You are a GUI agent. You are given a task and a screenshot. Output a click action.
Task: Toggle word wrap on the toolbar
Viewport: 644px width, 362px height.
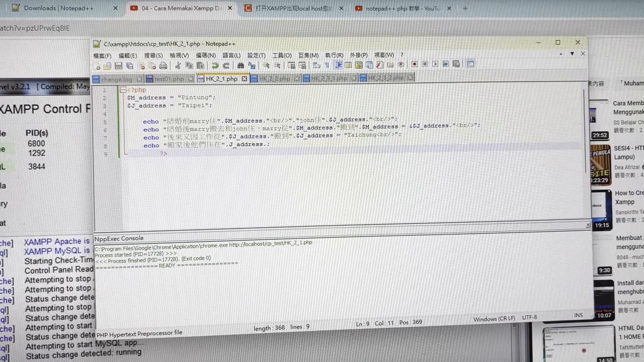click(316, 65)
